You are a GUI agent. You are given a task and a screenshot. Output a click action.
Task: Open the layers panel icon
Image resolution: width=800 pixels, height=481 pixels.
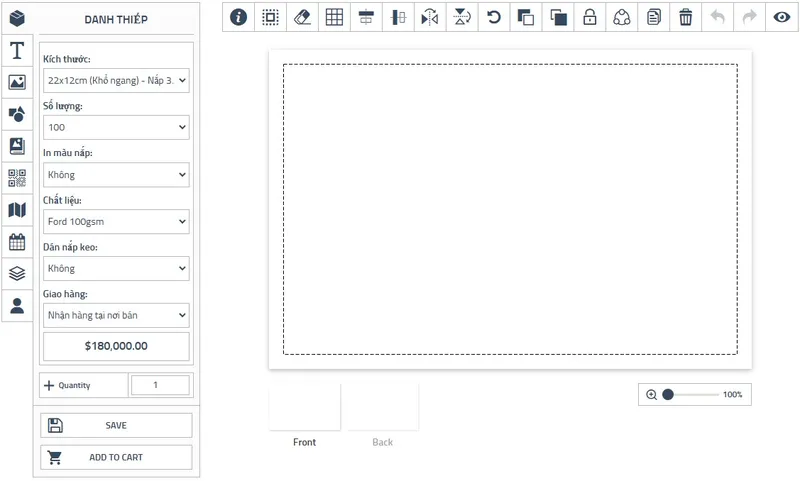tap(17, 274)
